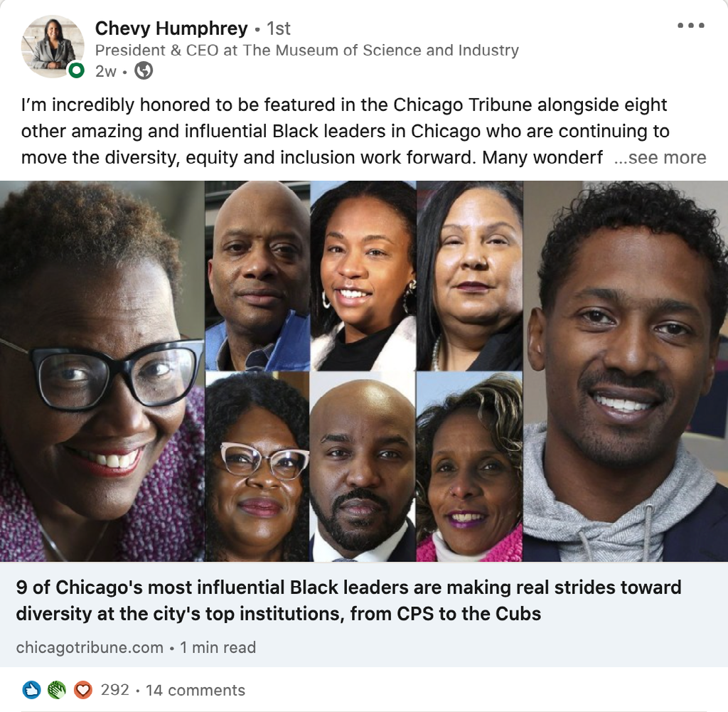Click large portrait of man in gray hoodie
Image resolution: width=728 pixels, height=712 pixels.
[x=626, y=371]
